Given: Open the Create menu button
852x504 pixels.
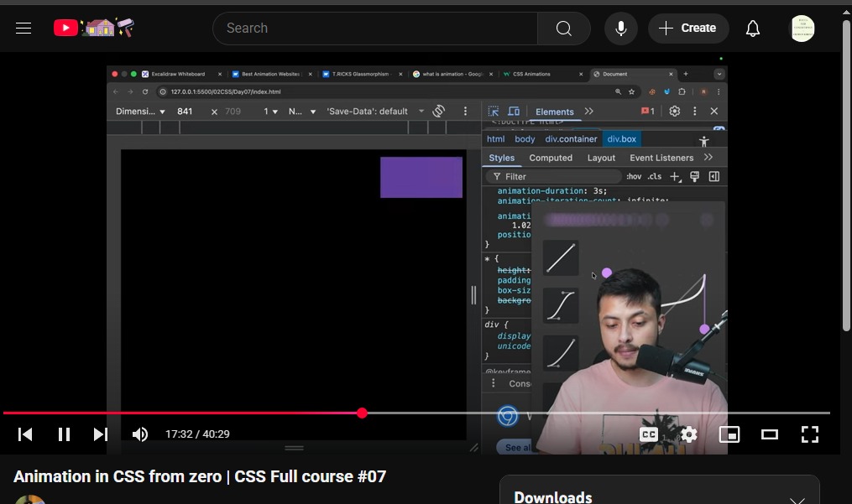Looking at the screenshot, I should point(688,29).
